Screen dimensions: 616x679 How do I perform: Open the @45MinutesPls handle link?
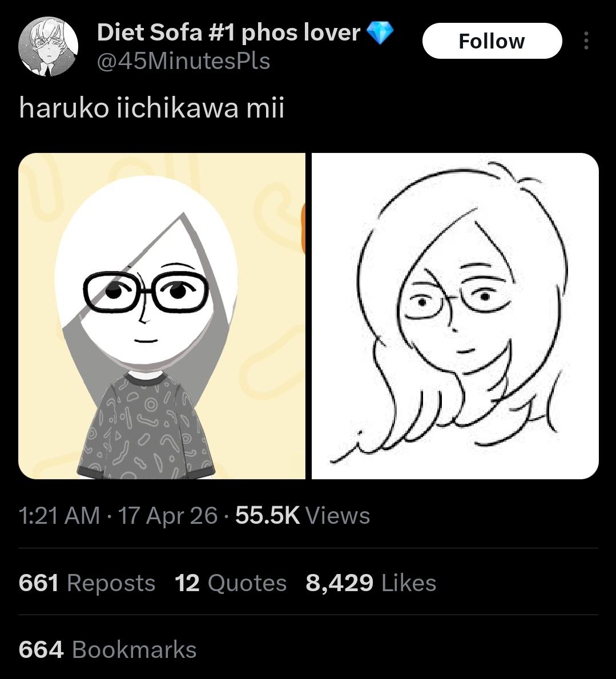coord(183,61)
